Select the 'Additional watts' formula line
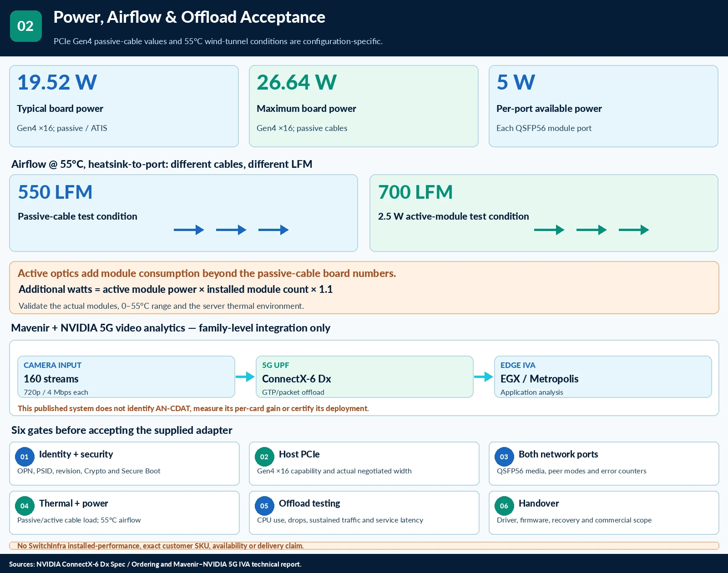 tap(176, 289)
